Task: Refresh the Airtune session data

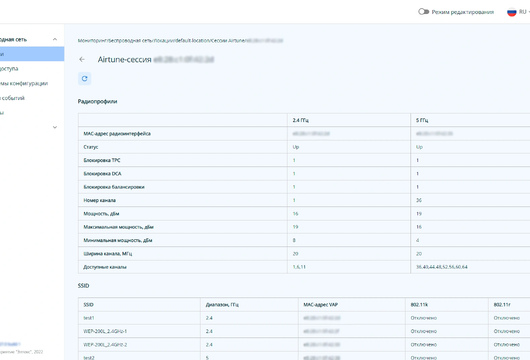Action: click(x=85, y=79)
